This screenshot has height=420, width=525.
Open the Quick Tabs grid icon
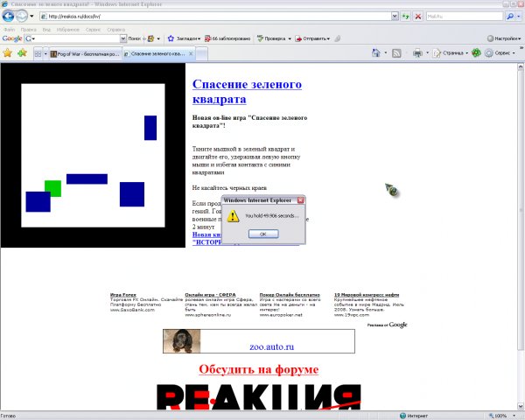pyautogui.click(x=39, y=53)
